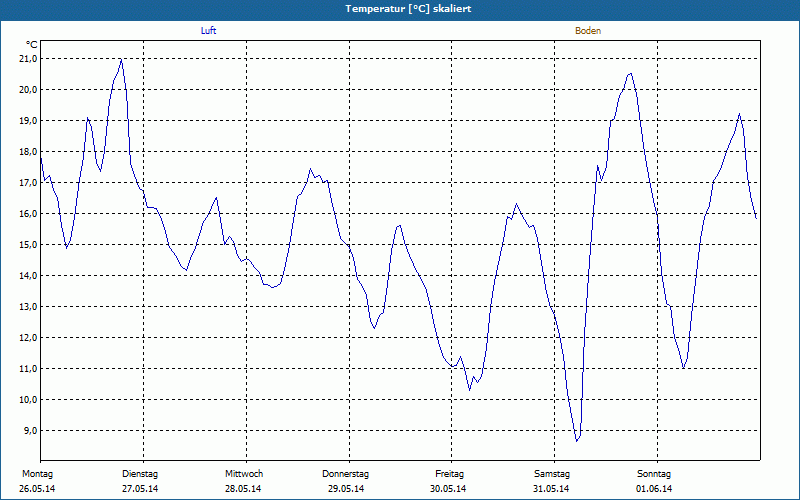Click the date '28.05.14'
Image resolution: width=800 pixels, height=500 pixels.
pyautogui.click(x=243, y=489)
